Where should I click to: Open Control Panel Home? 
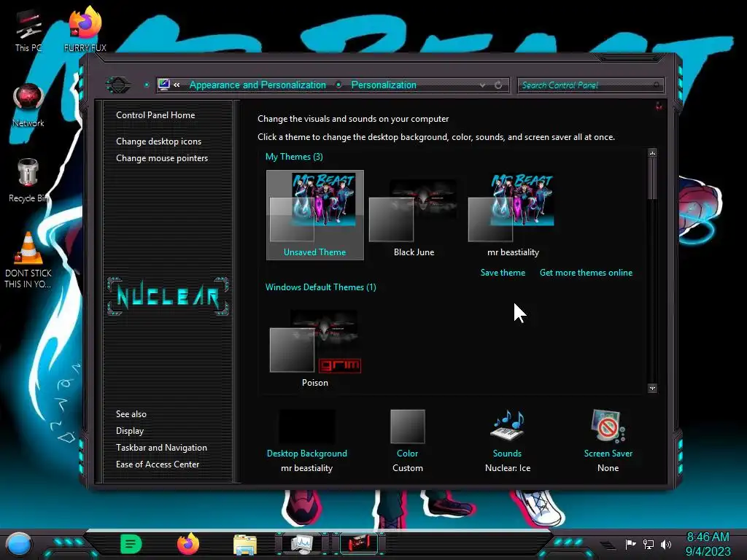pos(155,114)
